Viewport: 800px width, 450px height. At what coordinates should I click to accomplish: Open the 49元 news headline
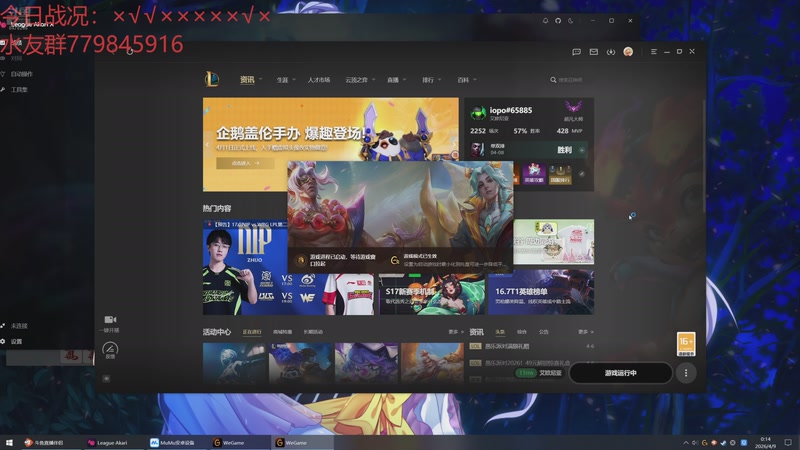(527, 363)
